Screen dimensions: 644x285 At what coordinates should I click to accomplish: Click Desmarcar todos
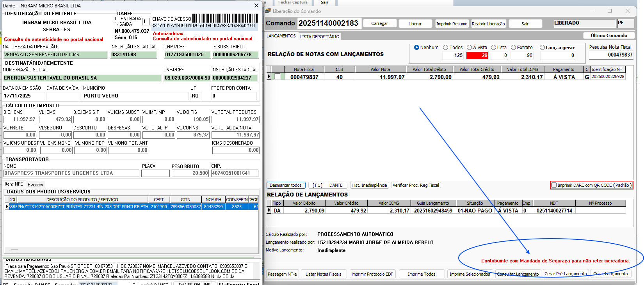tap(285, 185)
